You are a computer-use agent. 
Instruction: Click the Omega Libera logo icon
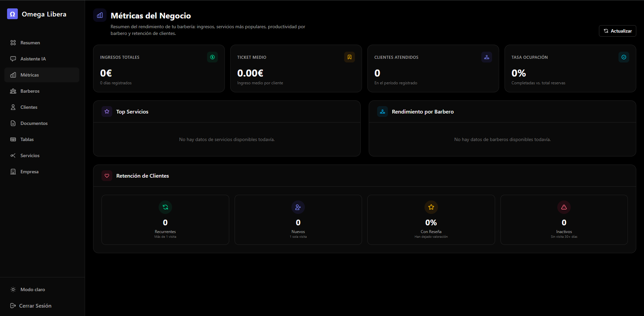pos(12,14)
